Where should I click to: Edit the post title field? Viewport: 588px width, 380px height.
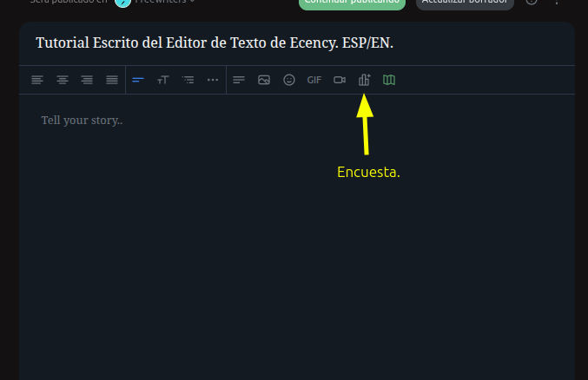[297, 43]
